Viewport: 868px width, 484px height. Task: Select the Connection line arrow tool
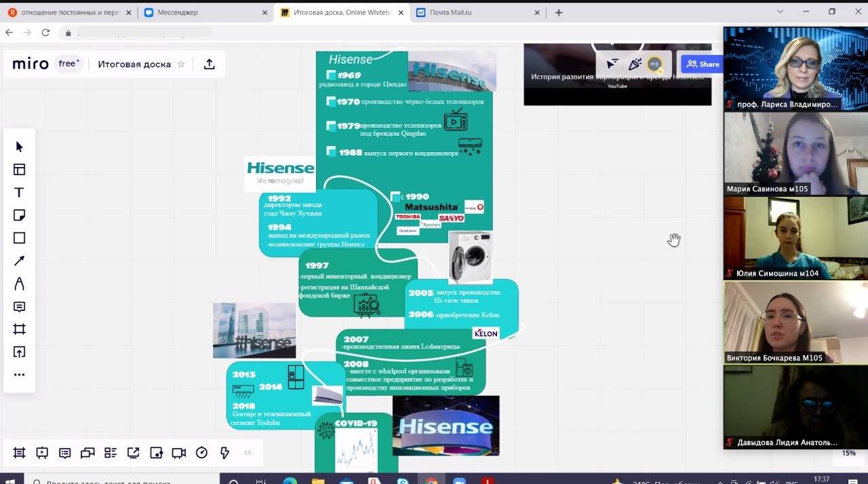point(19,261)
